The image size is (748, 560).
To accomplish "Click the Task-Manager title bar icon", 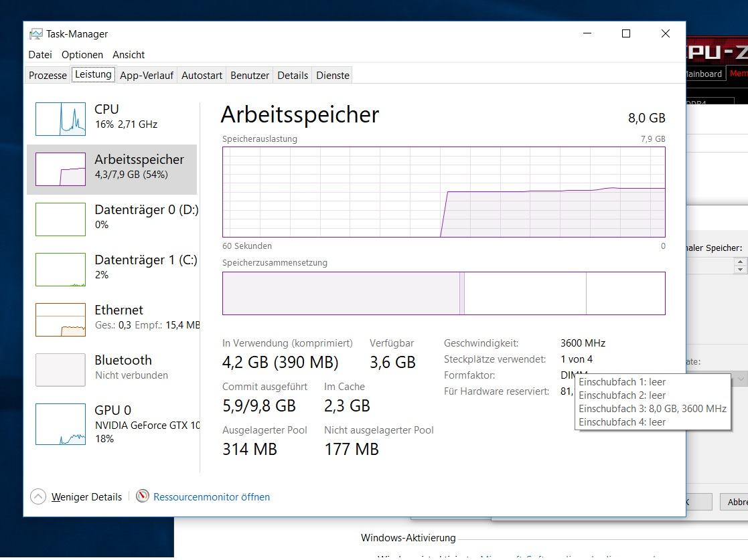I will (36, 34).
